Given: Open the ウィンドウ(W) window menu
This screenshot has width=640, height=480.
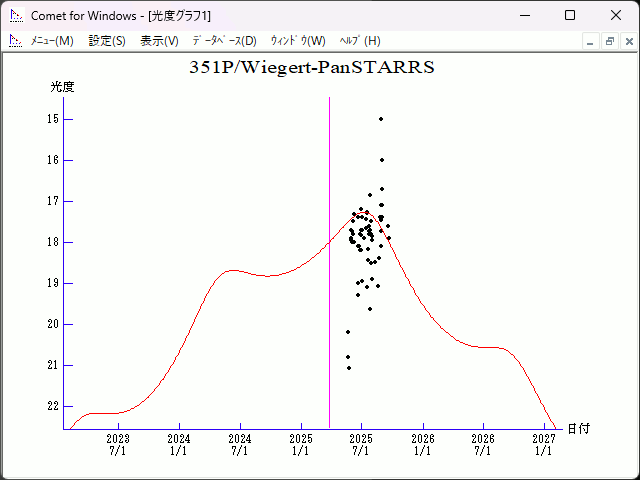Looking at the screenshot, I should click(x=298, y=41).
